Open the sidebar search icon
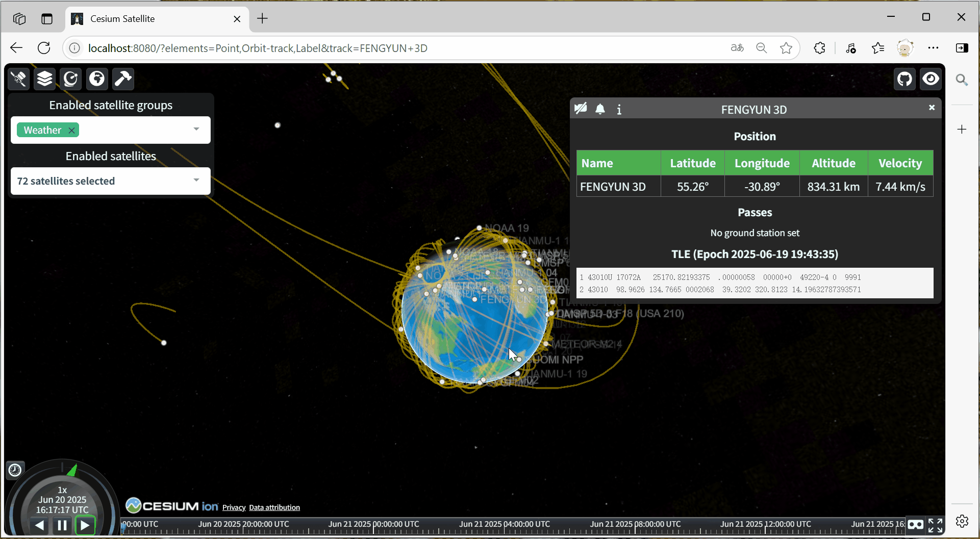 pos(962,80)
